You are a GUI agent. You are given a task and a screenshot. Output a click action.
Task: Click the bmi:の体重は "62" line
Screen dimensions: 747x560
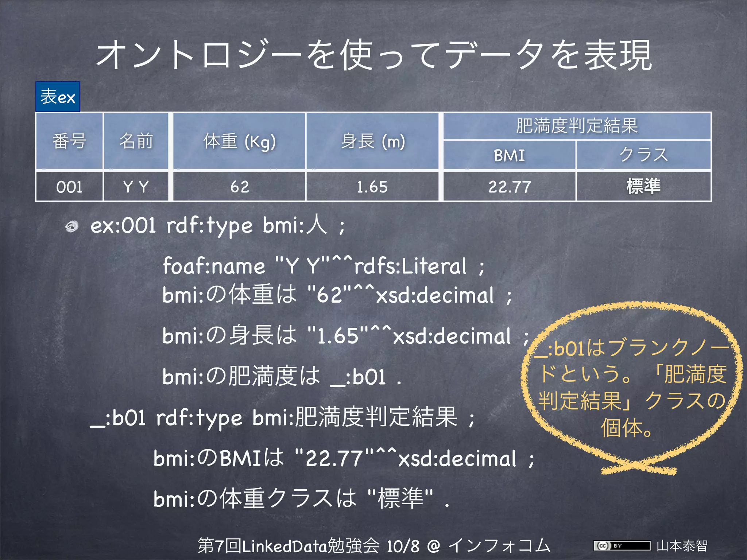pos(337,295)
